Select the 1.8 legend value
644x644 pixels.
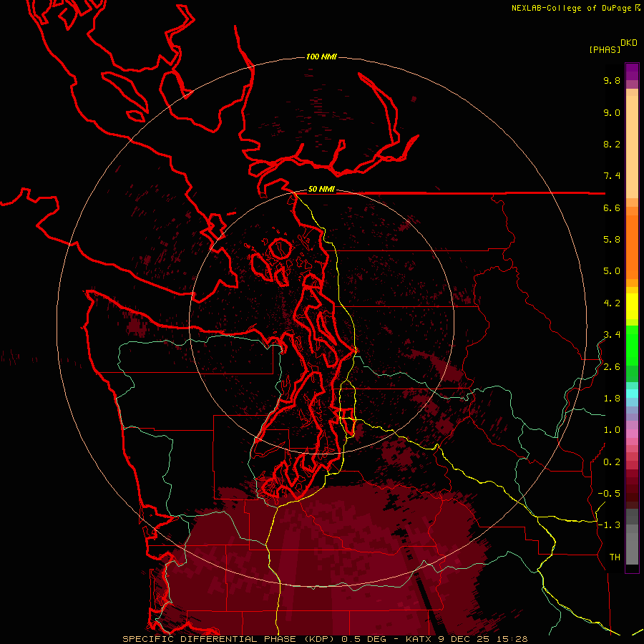point(612,399)
